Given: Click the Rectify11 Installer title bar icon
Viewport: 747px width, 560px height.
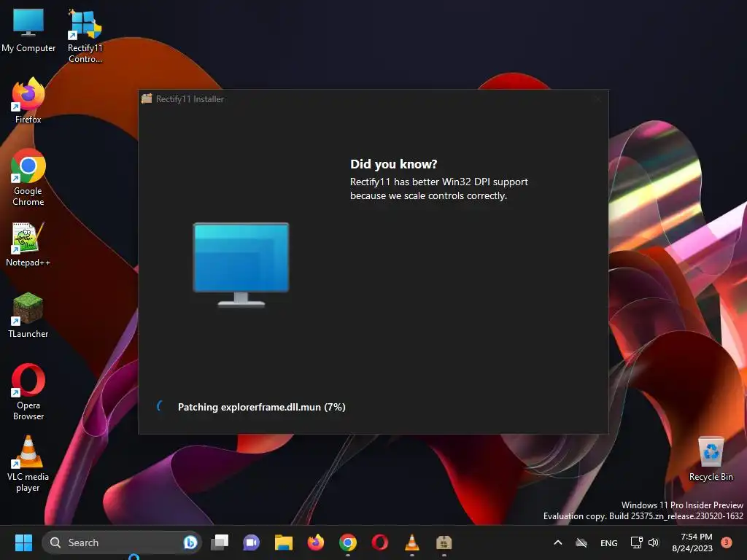Looking at the screenshot, I should tap(146, 98).
